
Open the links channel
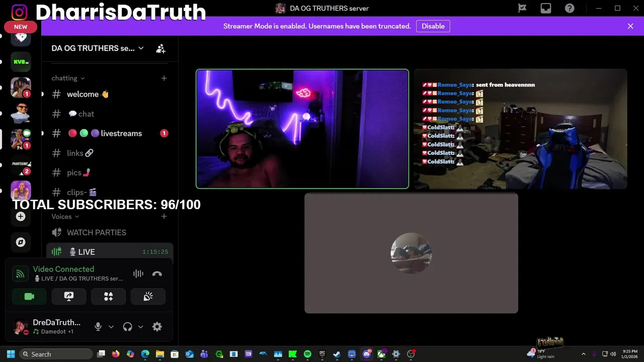click(x=110, y=153)
